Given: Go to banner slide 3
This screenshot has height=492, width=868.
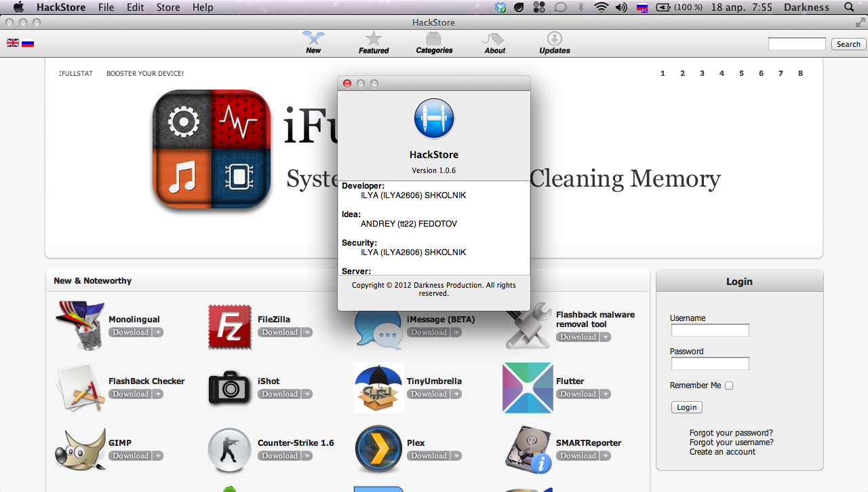Looking at the screenshot, I should click(702, 73).
